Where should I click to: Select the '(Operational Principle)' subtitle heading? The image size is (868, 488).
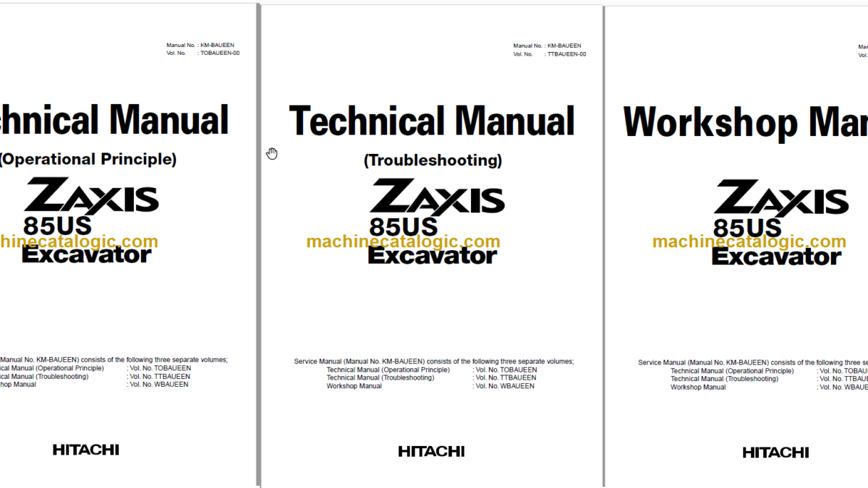coord(88,159)
